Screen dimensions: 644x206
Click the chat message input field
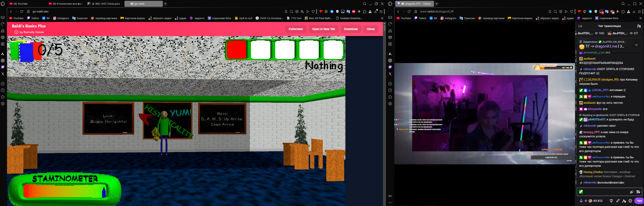tap(605, 192)
